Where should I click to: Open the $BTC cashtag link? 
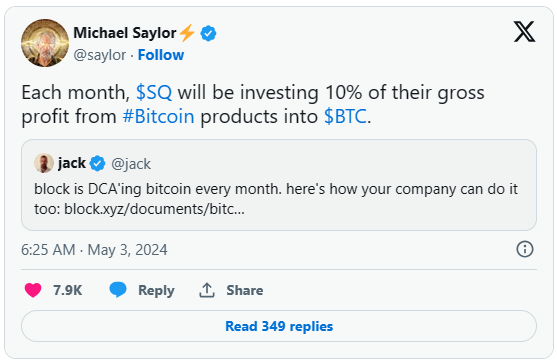(345, 117)
